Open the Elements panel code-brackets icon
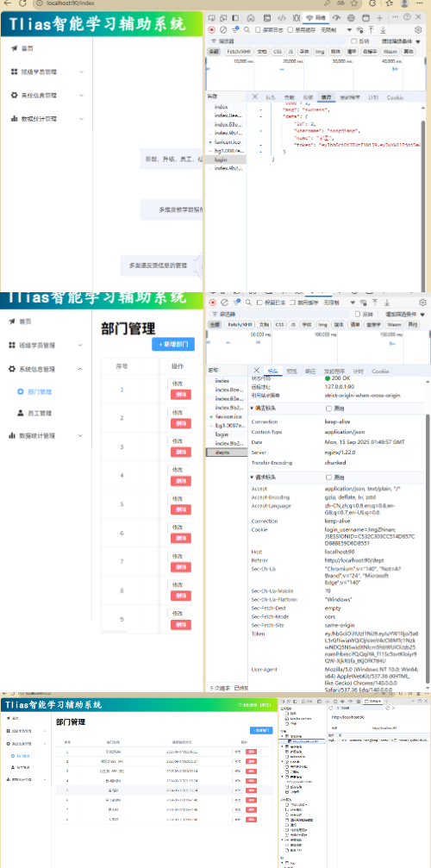Screen dimensions: 431x868 pos(282,17)
